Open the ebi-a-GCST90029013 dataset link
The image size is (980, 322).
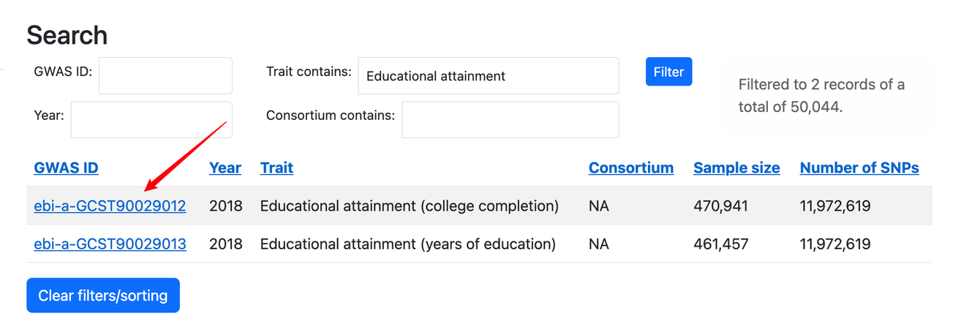110,244
